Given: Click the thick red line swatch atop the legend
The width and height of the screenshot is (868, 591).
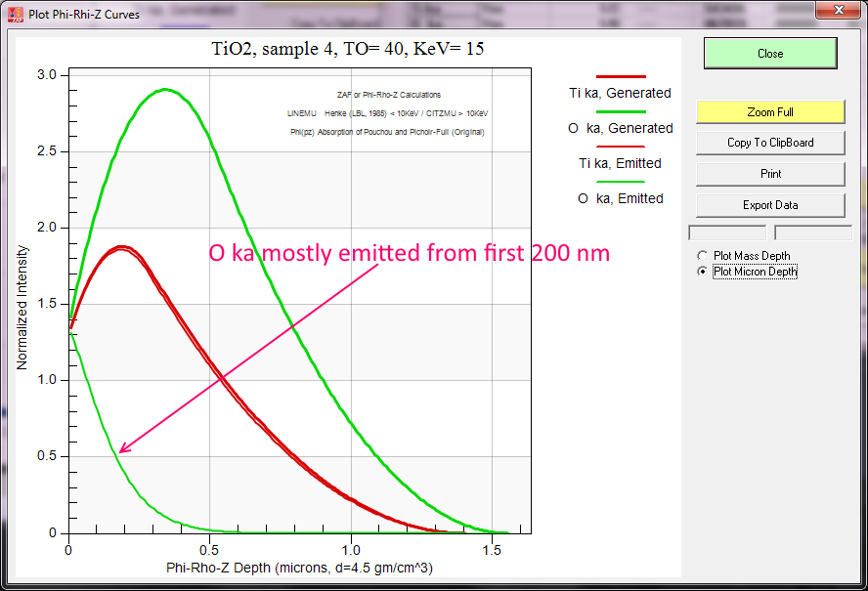Looking at the screenshot, I should 621,76.
